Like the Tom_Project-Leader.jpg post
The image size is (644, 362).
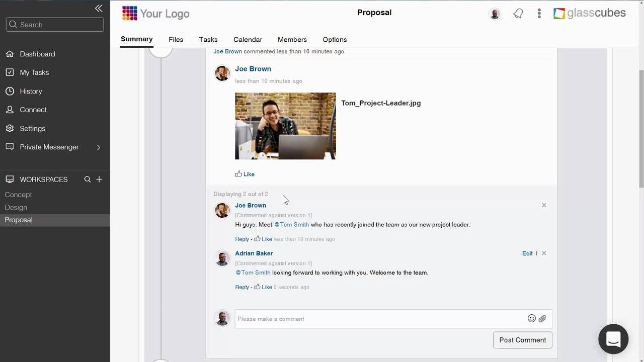click(245, 174)
